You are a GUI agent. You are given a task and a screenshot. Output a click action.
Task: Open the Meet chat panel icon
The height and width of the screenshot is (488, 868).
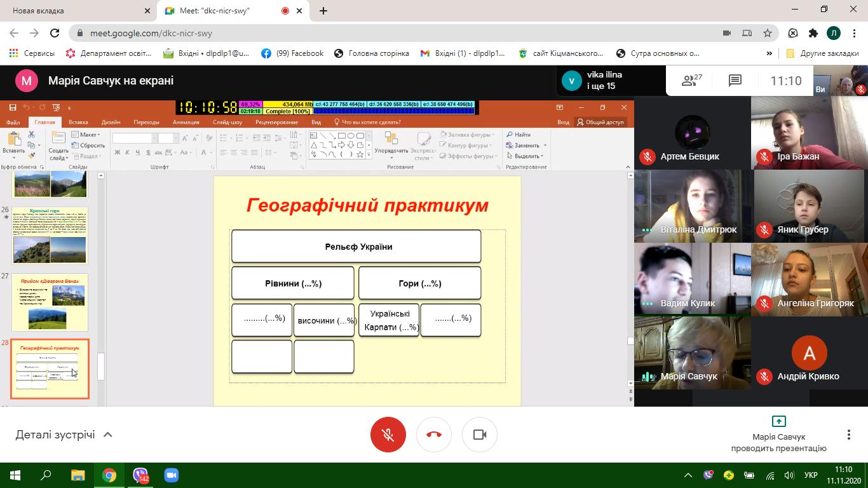735,81
